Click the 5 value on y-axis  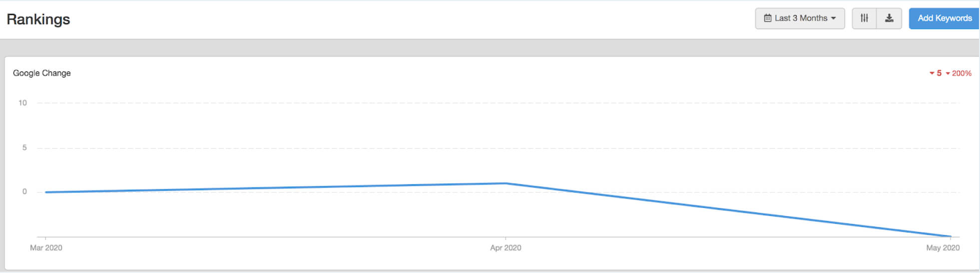coord(24,147)
